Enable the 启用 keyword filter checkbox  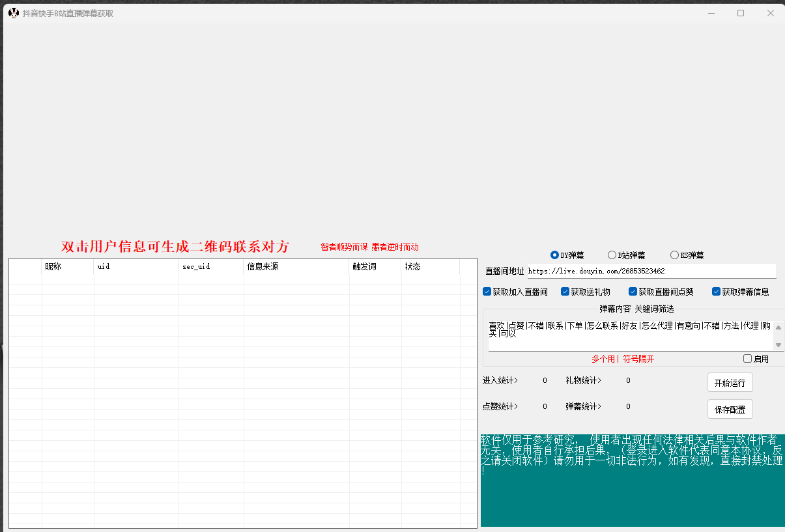[x=748, y=359]
